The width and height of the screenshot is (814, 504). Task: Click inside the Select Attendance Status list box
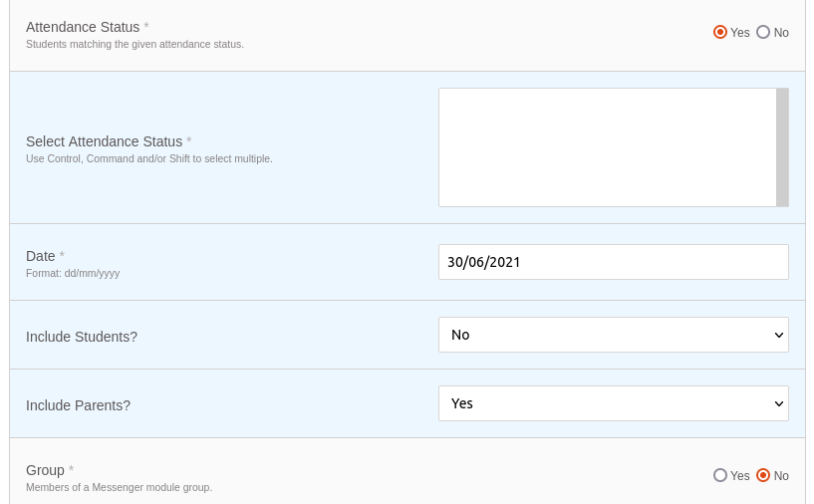[608, 147]
